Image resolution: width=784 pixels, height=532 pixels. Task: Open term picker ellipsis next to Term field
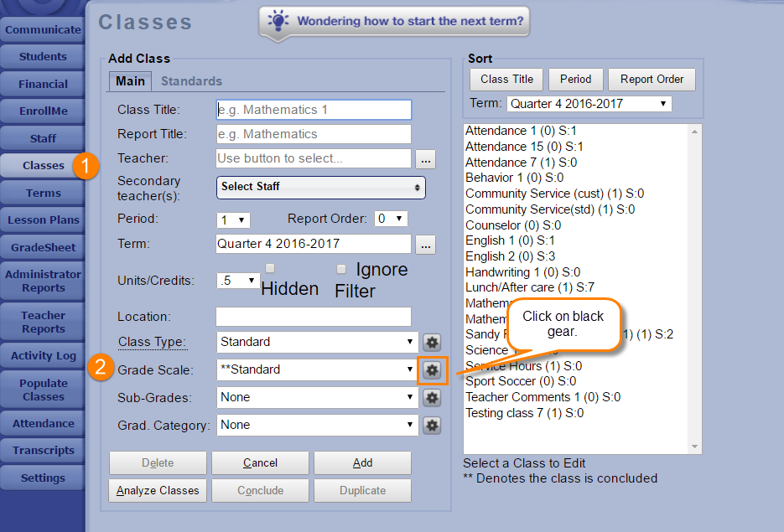point(426,245)
